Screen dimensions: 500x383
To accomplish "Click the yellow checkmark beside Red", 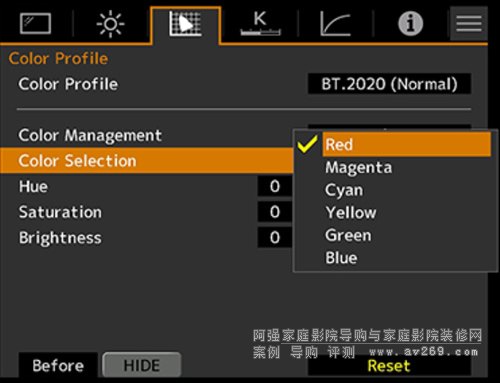I will 307,144.
